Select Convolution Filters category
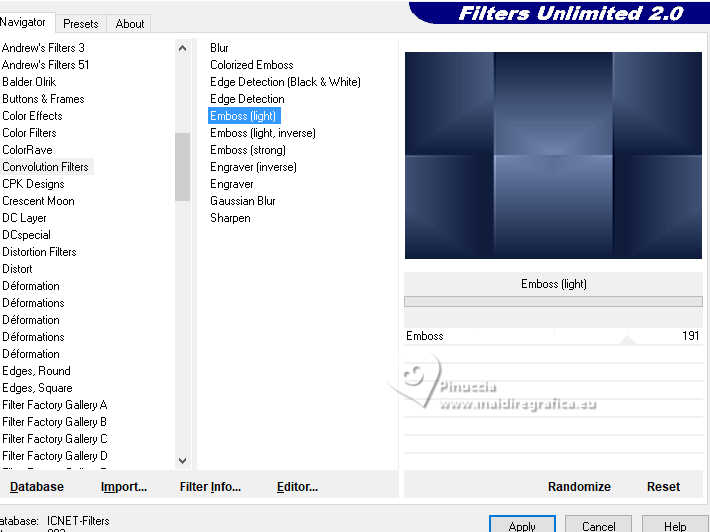This screenshot has height=532, width=710. coord(45,167)
